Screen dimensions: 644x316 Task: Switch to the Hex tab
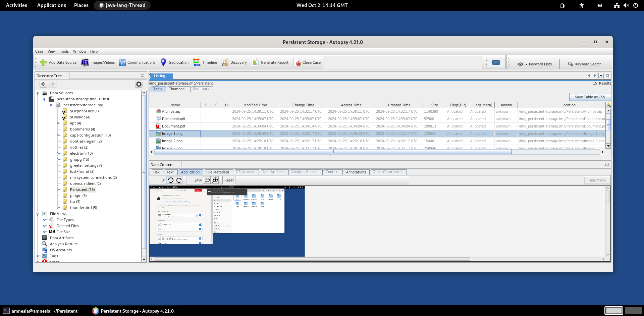point(156,172)
